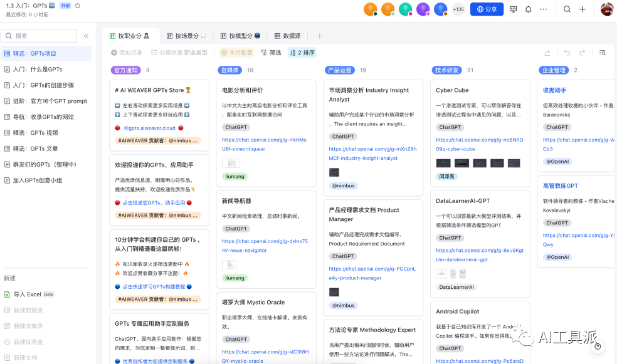Click 新建仪表盘 to create a dashboard
Viewport: 617px width, 364px height.
[x=24, y=342]
